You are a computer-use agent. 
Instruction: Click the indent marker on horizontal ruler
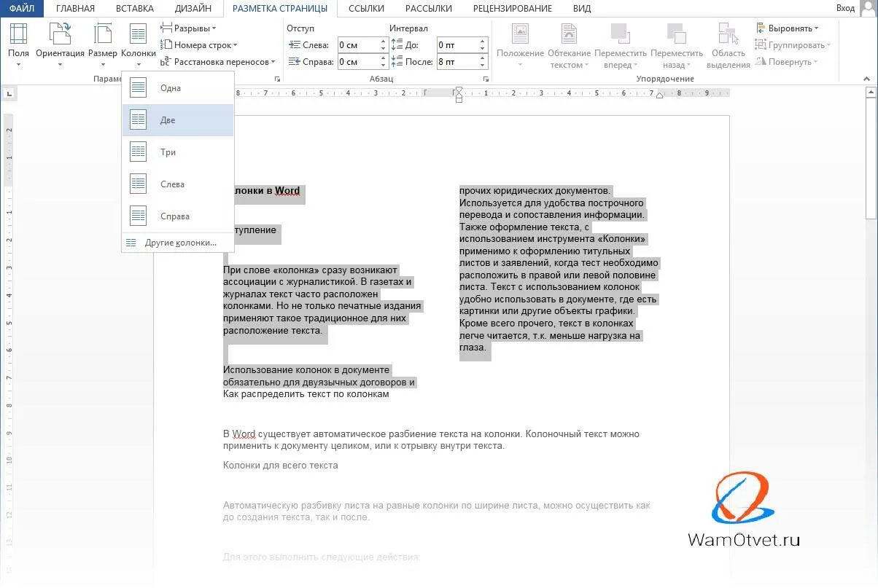tap(458, 93)
